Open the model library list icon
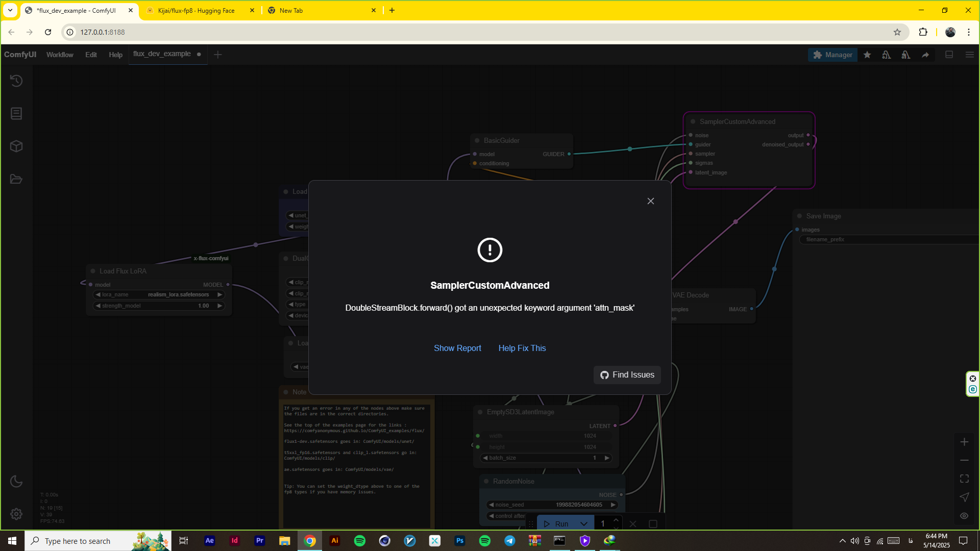 (16, 113)
